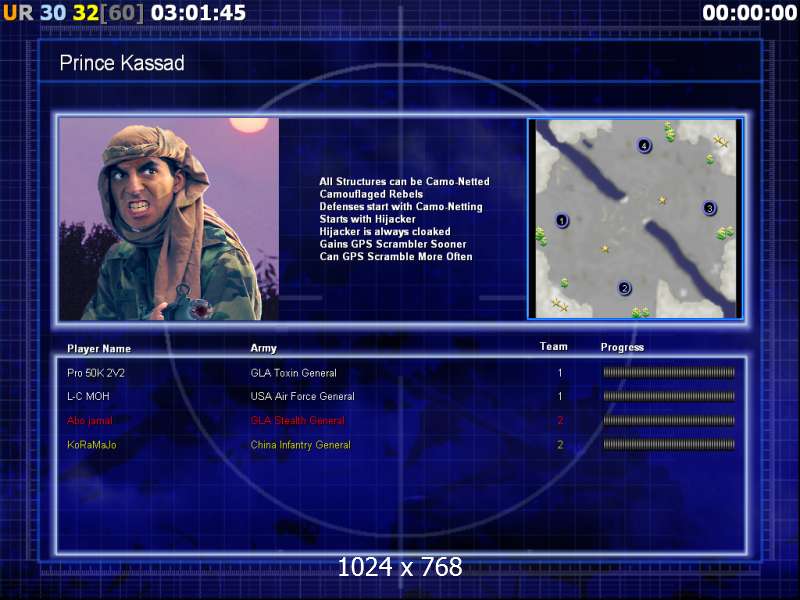Select Prince Kassad portrait image

(169, 219)
